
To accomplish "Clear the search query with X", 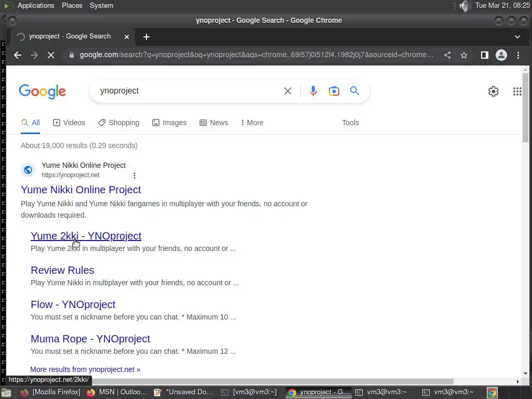I will (x=288, y=91).
